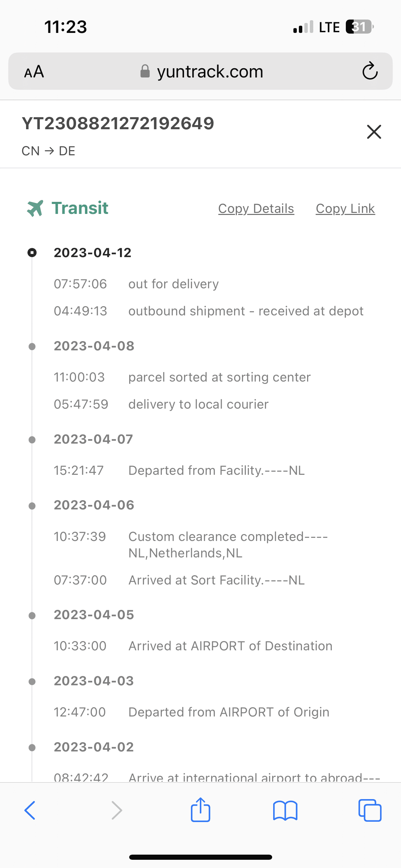Open the Share sheet icon
The width and height of the screenshot is (401, 868).
click(200, 810)
